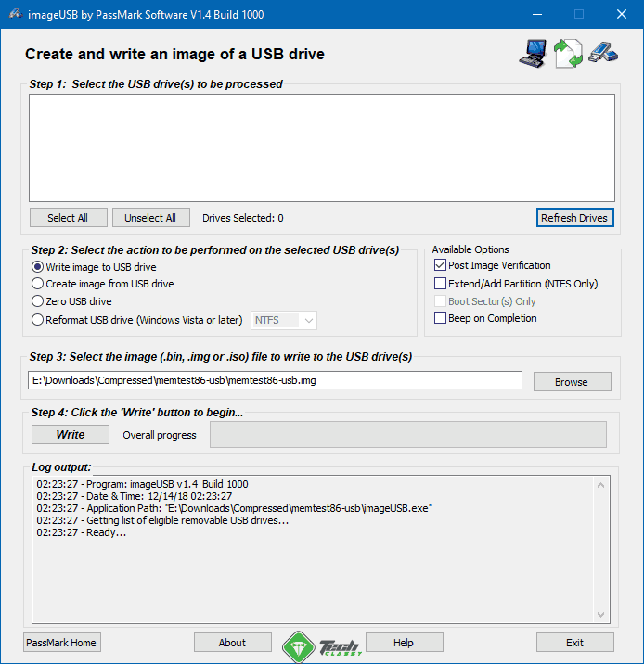Click the imageUSB title bar app icon
Image resolution: width=644 pixels, height=664 pixels.
(x=15, y=14)
